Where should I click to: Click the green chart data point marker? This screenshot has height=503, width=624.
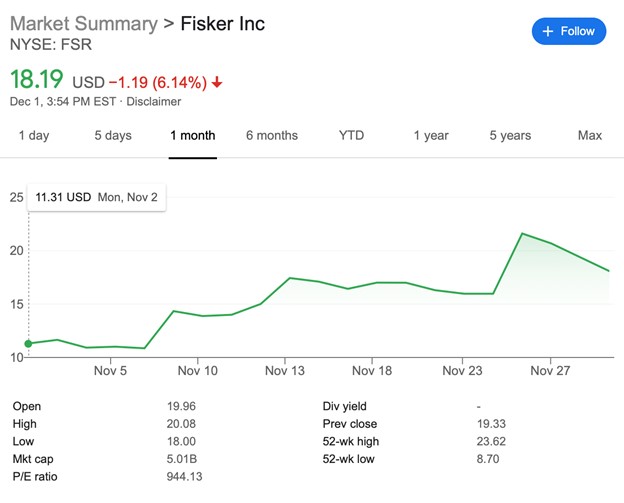coord(28,343)
